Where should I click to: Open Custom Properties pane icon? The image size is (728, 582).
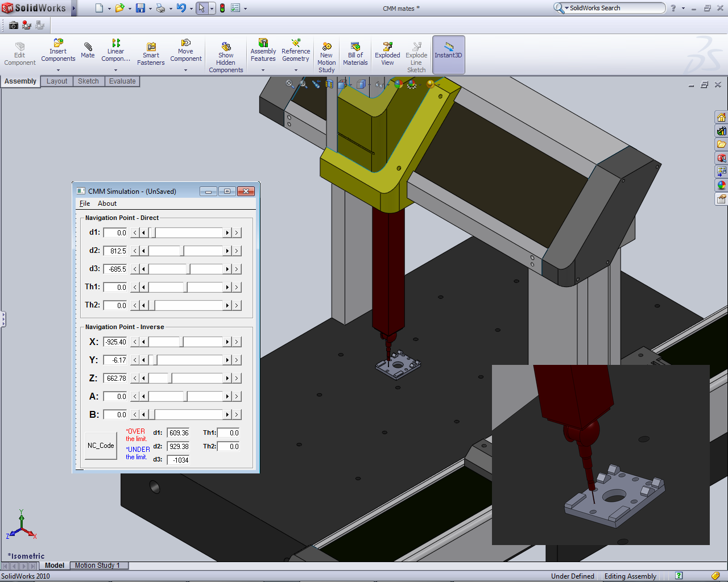pos(721,199)
